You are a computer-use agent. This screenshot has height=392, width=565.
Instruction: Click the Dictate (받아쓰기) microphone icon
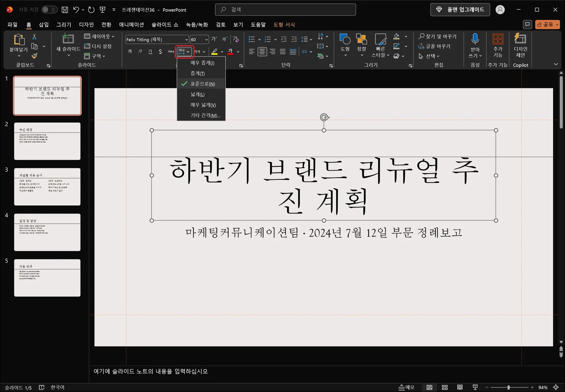pyautogui.click(x=475, y=39)
